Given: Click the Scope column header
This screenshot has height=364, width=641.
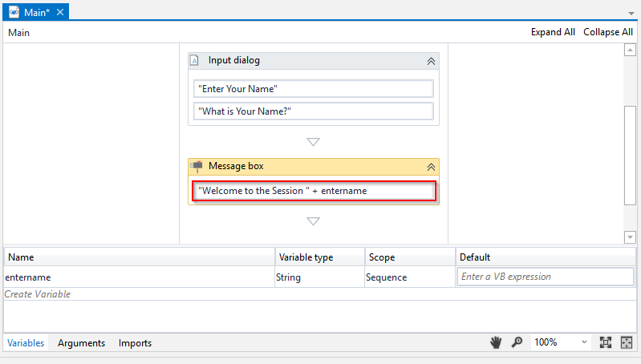Looking at the screenshot, I should (x=410, y=257).
